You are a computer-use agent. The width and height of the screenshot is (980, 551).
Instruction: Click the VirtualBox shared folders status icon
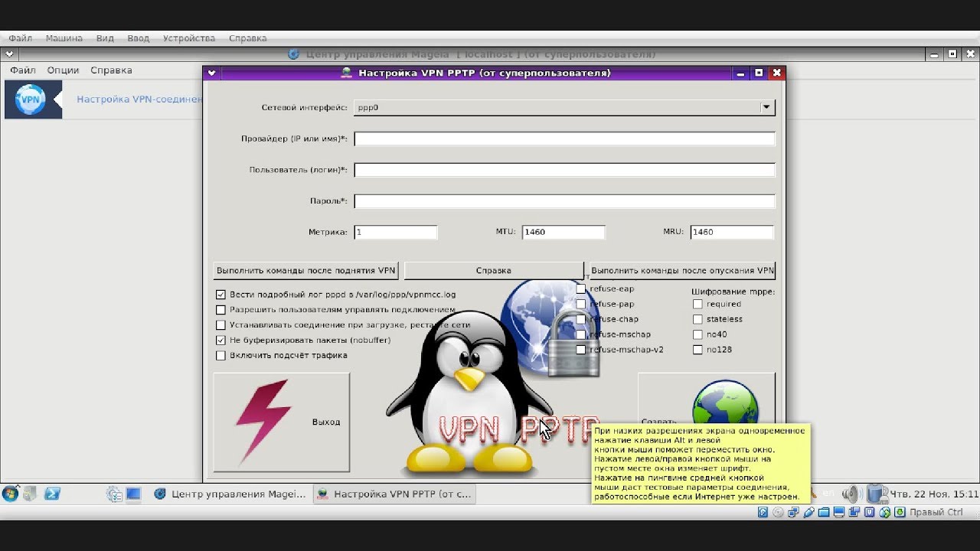823,512
